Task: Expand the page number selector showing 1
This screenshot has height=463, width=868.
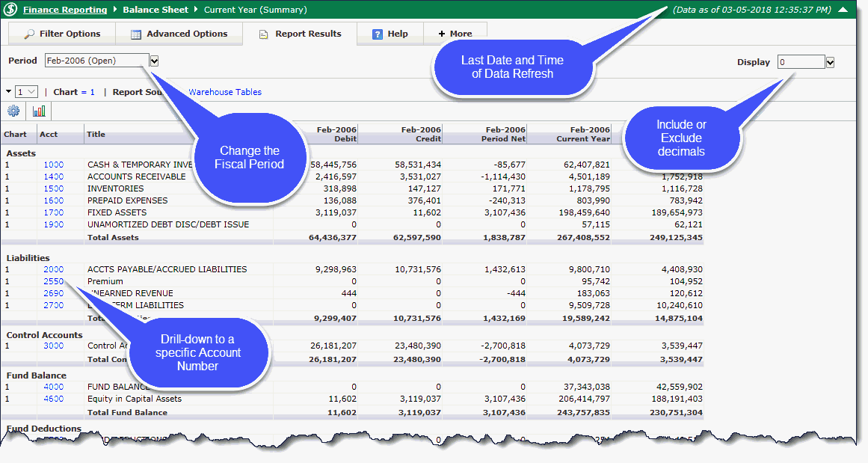Action: click(26, 91)
